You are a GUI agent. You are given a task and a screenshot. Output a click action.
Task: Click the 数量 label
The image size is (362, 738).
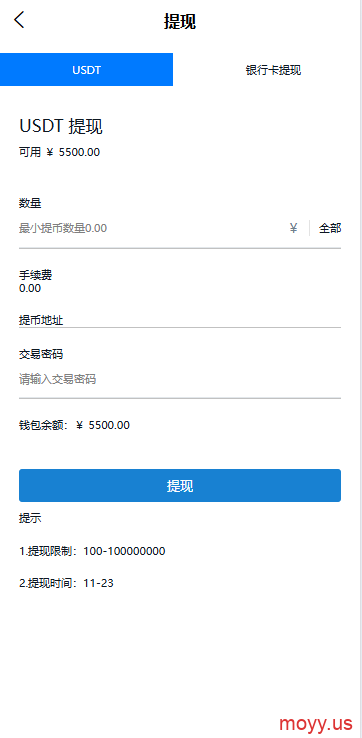[30, 203]
